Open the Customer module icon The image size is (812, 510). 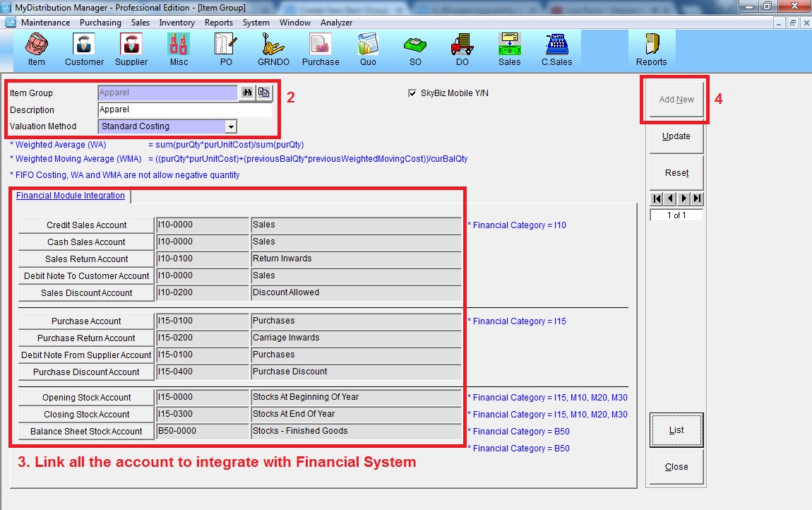pyautogui.click(x=84, y=49)
